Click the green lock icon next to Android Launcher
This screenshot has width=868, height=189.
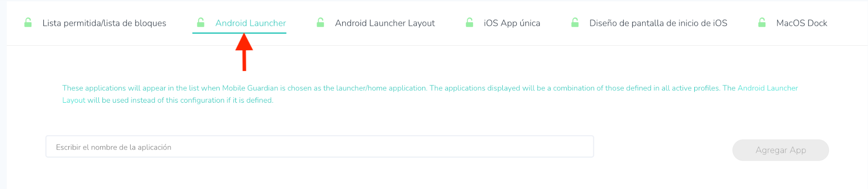tap(201, 22)
